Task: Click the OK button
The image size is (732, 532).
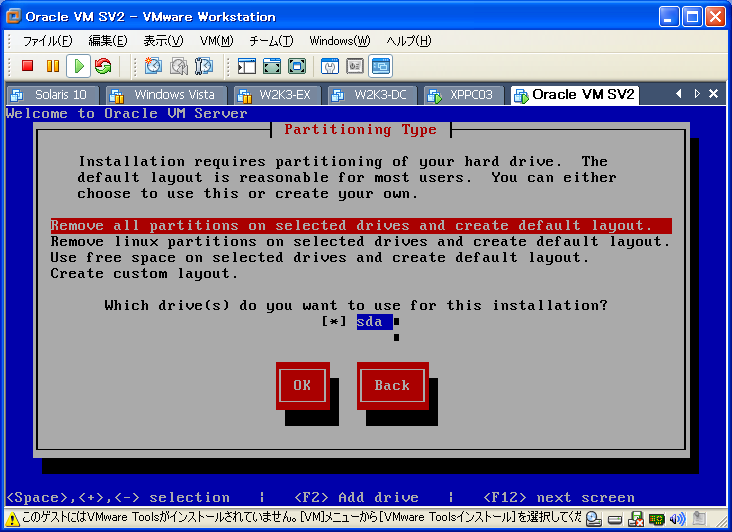Action: point(303,385)
